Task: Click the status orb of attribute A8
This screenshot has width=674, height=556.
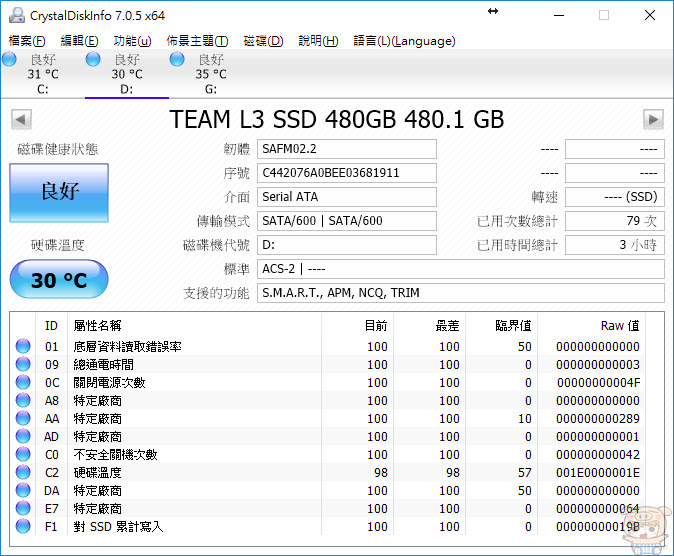Action: (23, 400)
